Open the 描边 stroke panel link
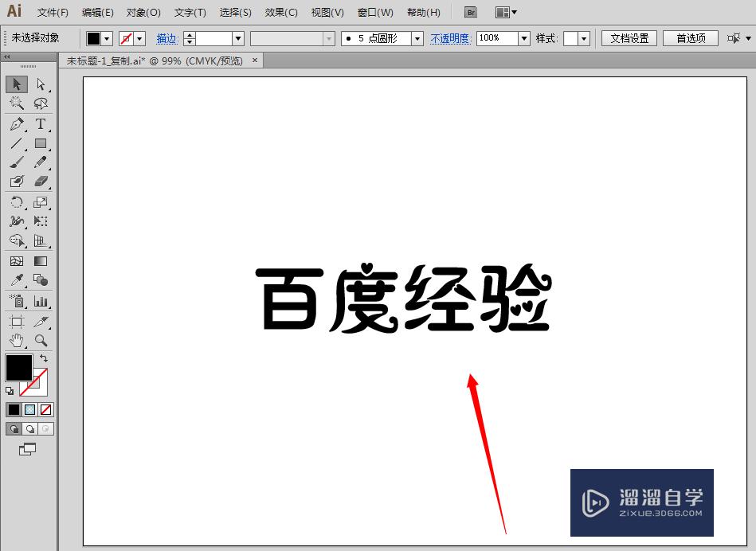This screenshot has width=756, height=551. point(167,38)
